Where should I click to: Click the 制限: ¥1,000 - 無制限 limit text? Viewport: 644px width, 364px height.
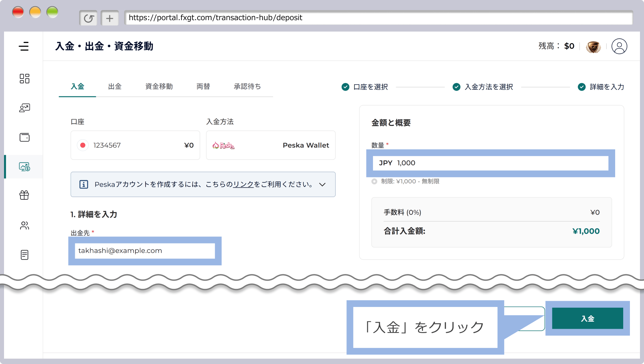pos(410,181)
